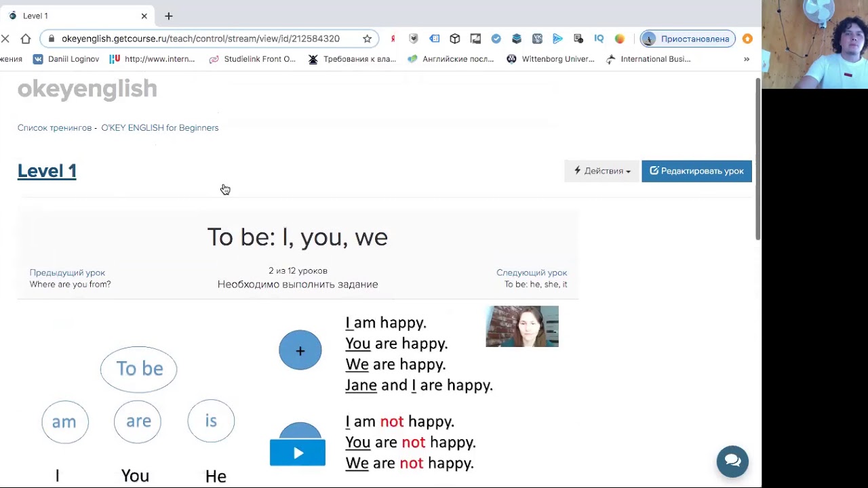Open the colorful circle extension icon
Image resolution: width=868 pixels, height=488 pixels.
pyautogui.click(x=620, y=39)
